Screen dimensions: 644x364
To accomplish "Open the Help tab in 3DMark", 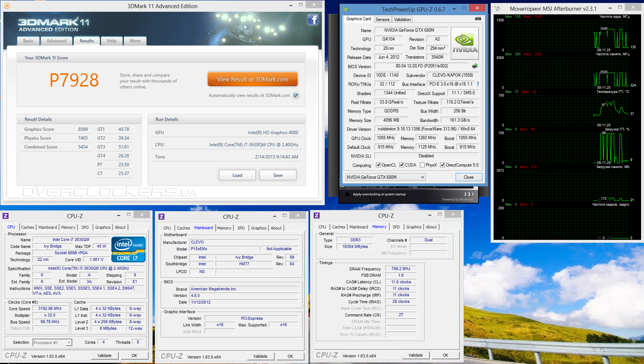I will click(112, 41).
